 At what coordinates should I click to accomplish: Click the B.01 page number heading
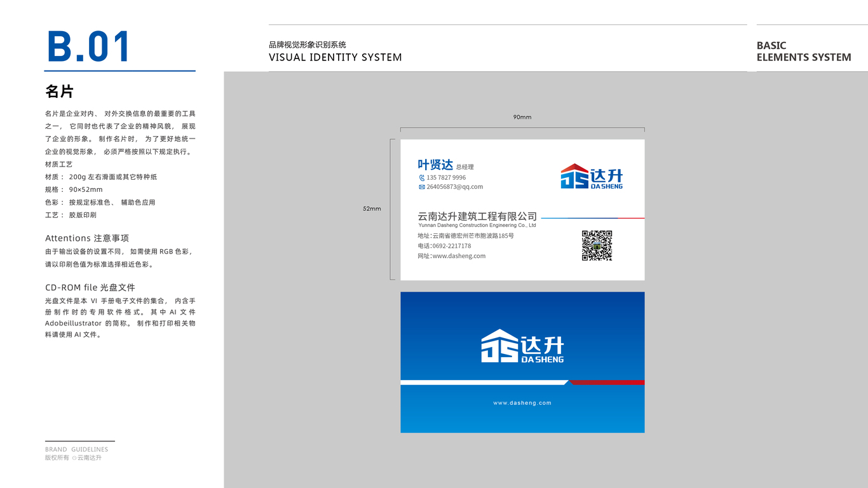pos(89,47)
